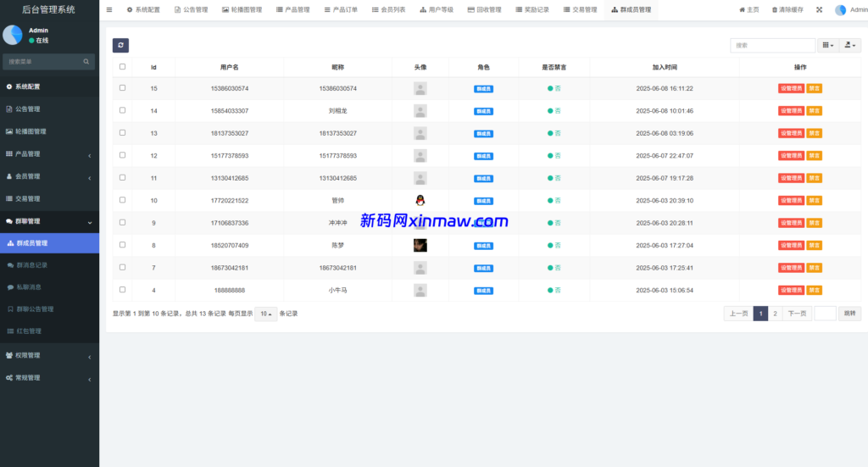Image resolution: width=868 pixels, height=467 pixels.
Task: Switch to the 用户等级 top tab
Action: [437, 10]
